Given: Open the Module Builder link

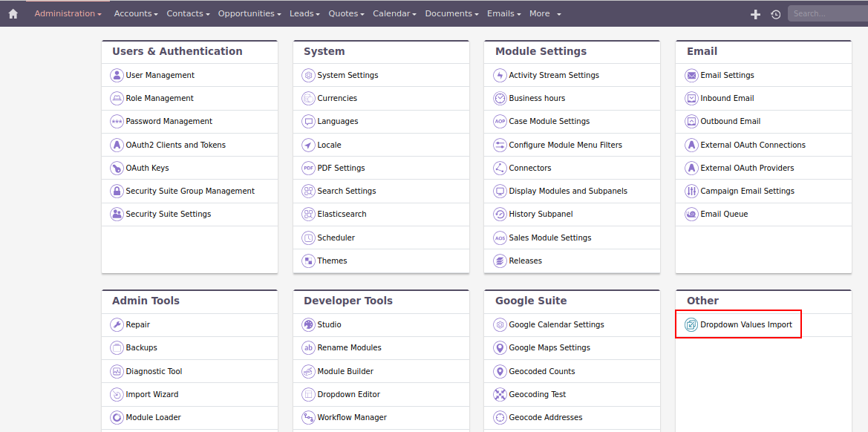Looking at the screenshot, I should point(345,371).
